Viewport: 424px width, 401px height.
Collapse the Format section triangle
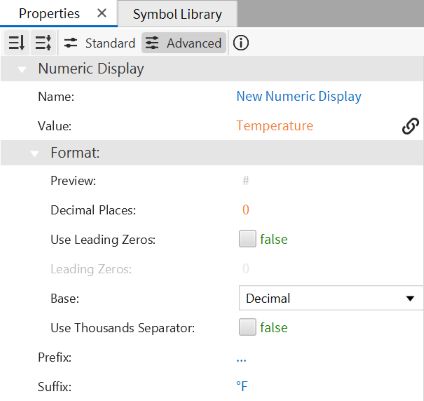point(34,154)
